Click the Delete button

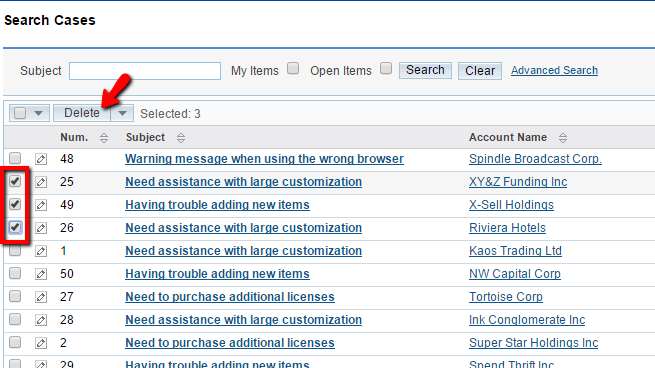point(82,113)
